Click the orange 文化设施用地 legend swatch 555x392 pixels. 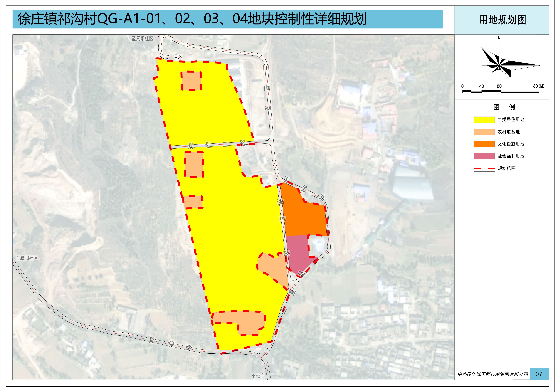(484, 144)
